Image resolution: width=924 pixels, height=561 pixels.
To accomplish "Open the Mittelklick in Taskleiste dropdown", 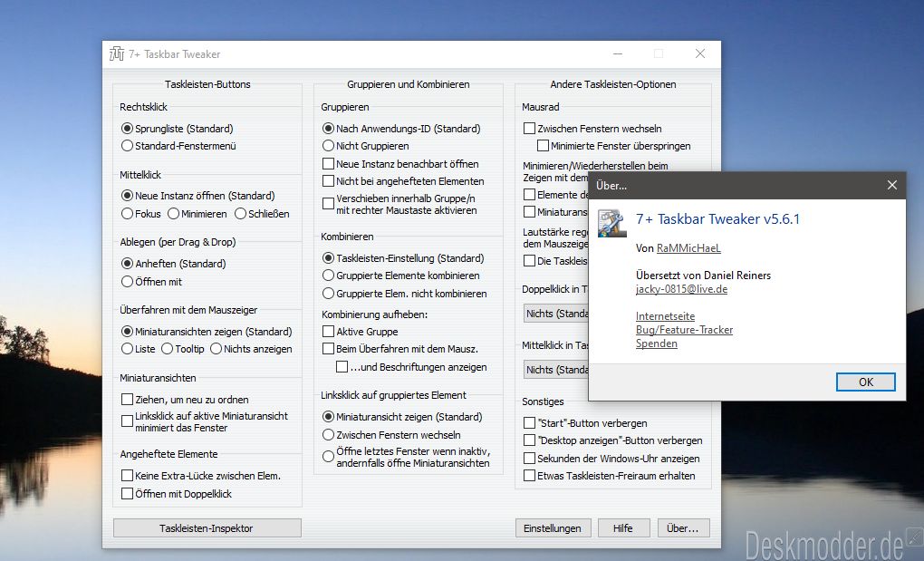I will pyautogui.click(x=555, y=370).
